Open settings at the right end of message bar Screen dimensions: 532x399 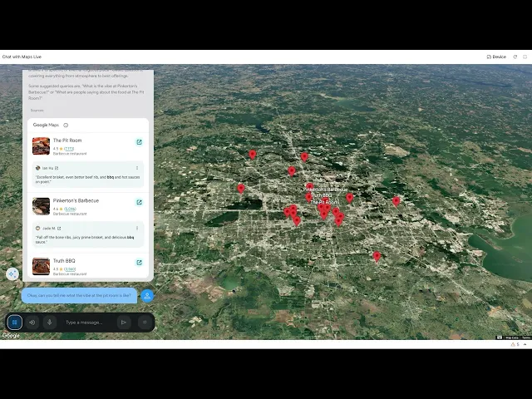[145, 323]
